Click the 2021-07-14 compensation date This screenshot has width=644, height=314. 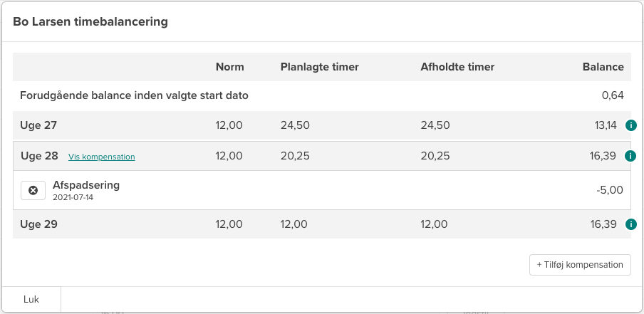coord(73,197)
